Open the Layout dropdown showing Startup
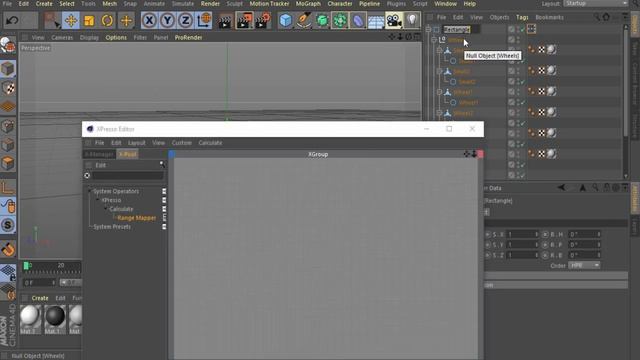 (x=596, y=3)
